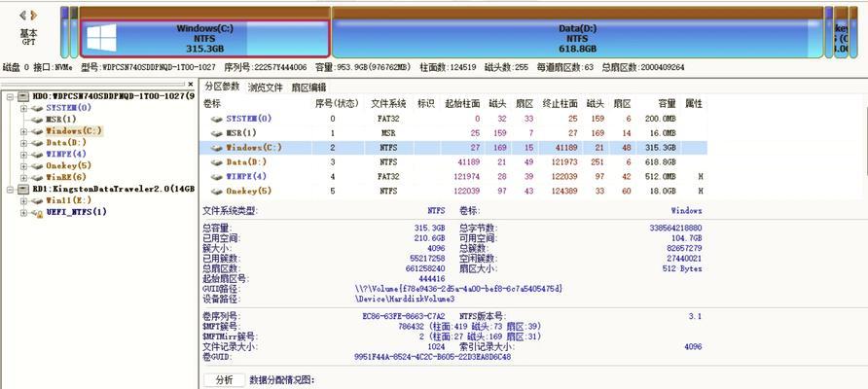The image size is (868, 389).
Task: Switch to the 分区参数 tab
Action: point(223,87)
